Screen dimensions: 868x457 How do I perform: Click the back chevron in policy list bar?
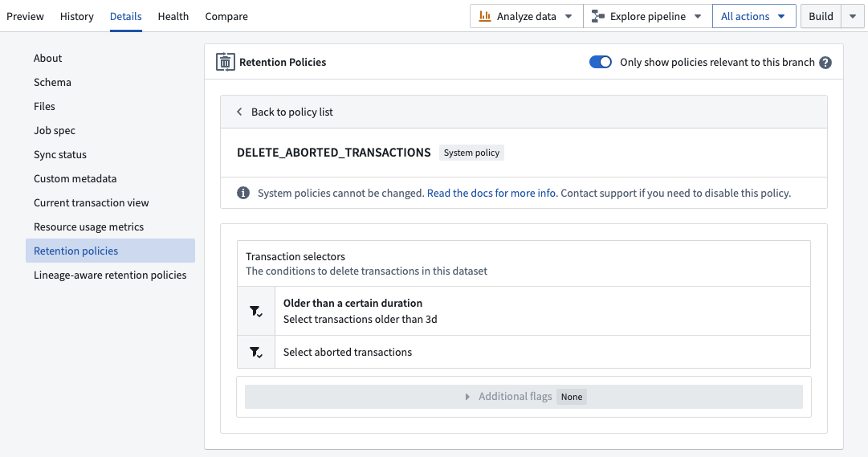239,112
